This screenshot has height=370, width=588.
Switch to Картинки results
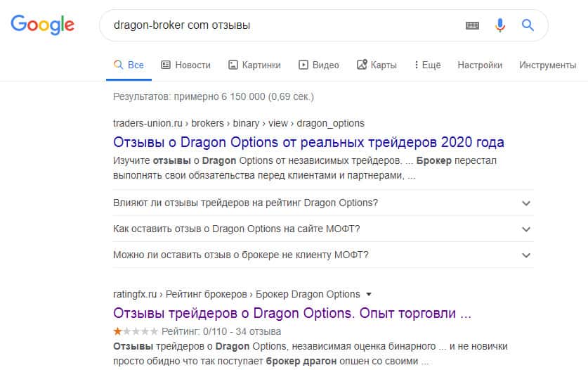254,65
